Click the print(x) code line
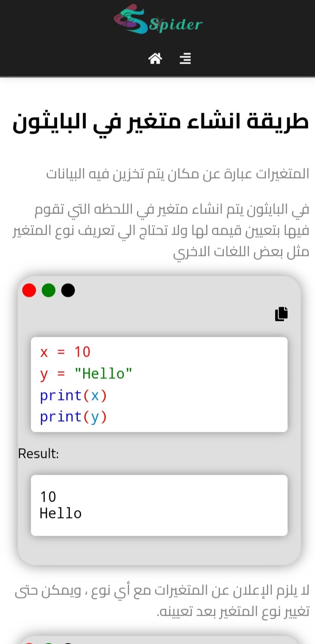This screenshot has width=315, height=644. point(73,395)
